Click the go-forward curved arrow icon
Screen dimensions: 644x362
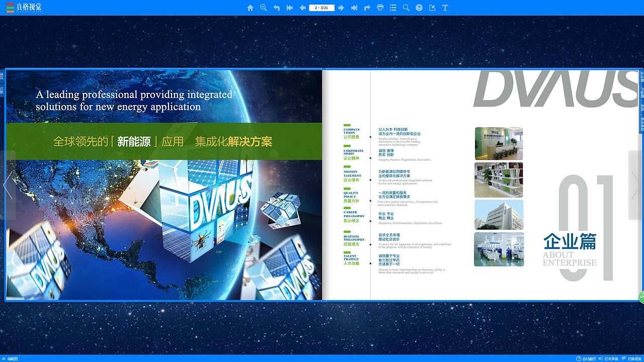pos(367,8)
